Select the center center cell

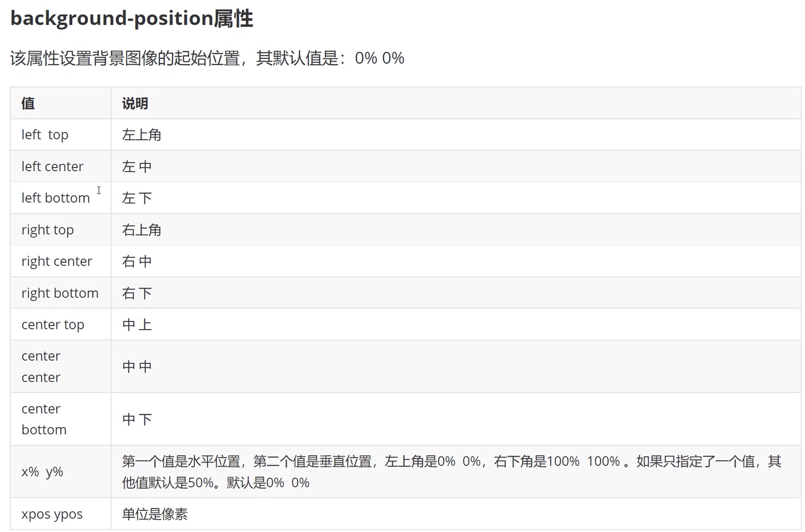coord(60,367)
